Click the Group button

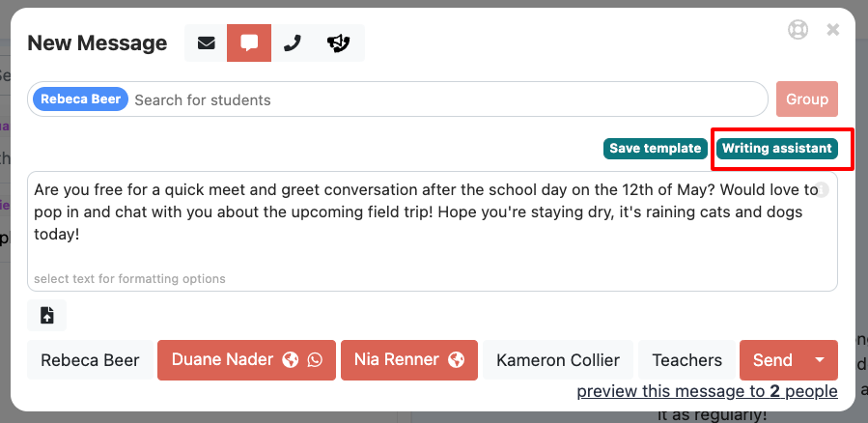click(807, 99)
